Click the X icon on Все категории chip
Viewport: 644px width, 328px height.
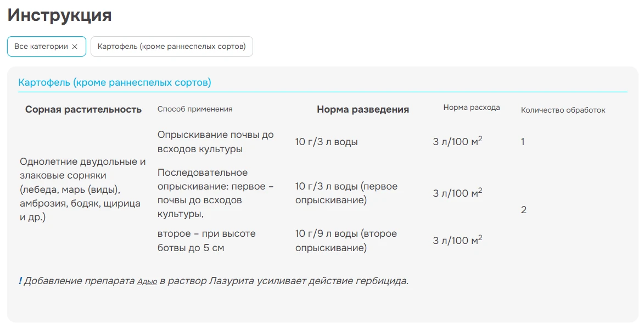click(x=75, y=47)
